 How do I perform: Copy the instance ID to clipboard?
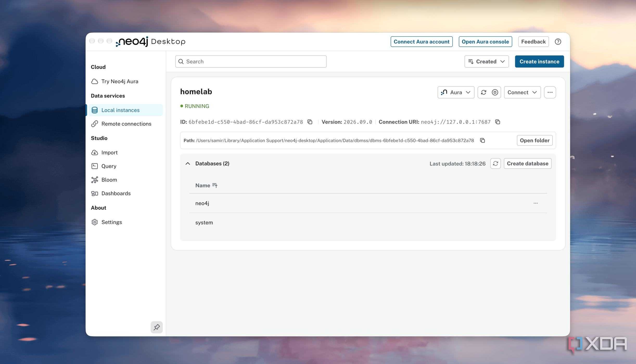point(310,122)
